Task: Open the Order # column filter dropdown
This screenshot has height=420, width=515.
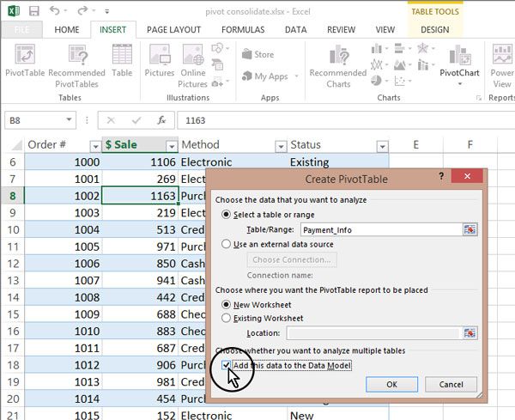Action: click(95, 146)
